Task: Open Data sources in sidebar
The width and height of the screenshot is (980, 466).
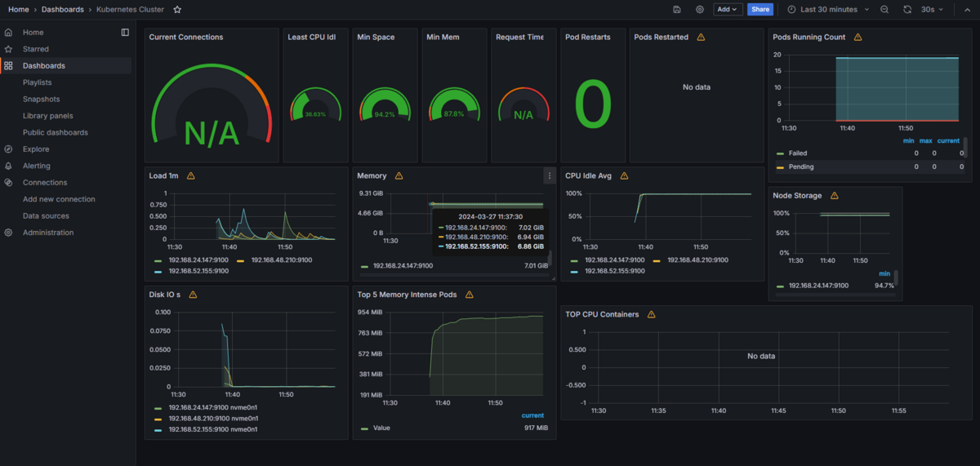Action: coord(46,216)
